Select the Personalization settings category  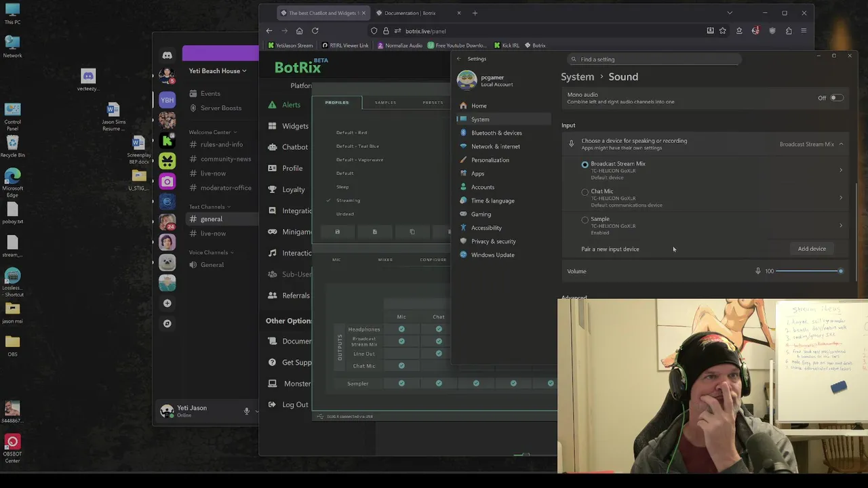click(490, 160)
